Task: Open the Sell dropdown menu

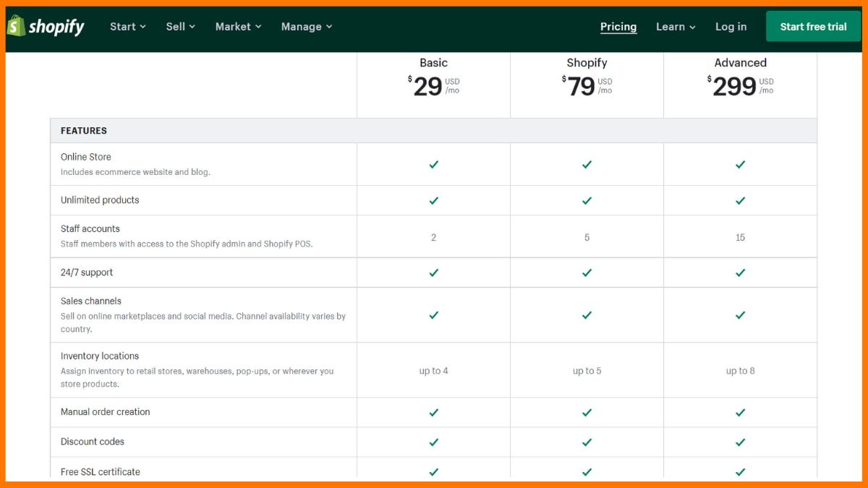Action: pos(180,27)
